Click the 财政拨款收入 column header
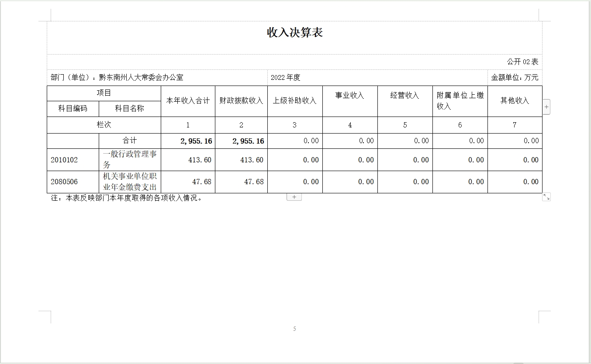The height and width of the screenshot is (364, 591). 241,100
